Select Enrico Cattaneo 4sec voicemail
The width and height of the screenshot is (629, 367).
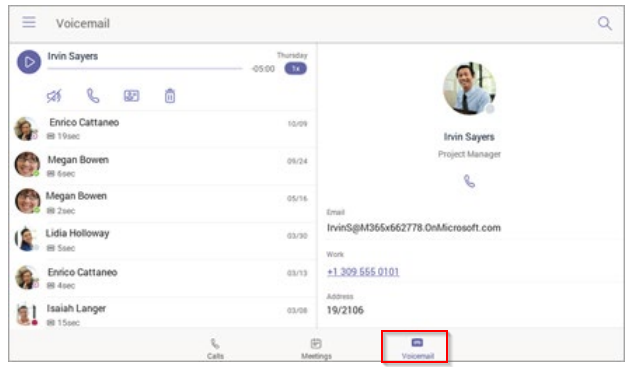(162, 278)
